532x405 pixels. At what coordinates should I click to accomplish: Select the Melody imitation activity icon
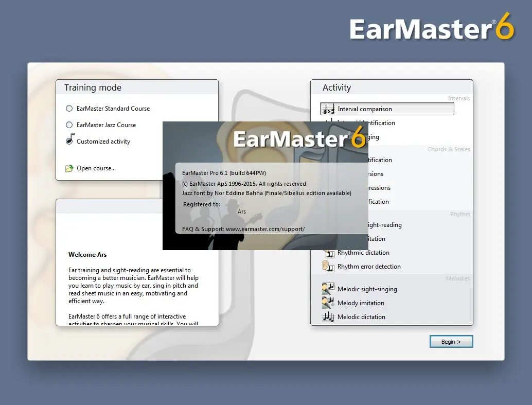(x=328, y=303)
